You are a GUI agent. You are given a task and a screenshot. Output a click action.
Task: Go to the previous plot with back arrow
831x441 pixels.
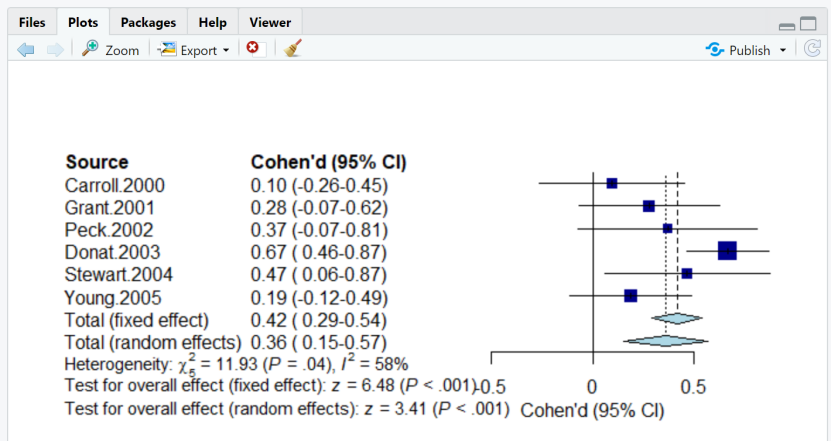tap(26, 49)
